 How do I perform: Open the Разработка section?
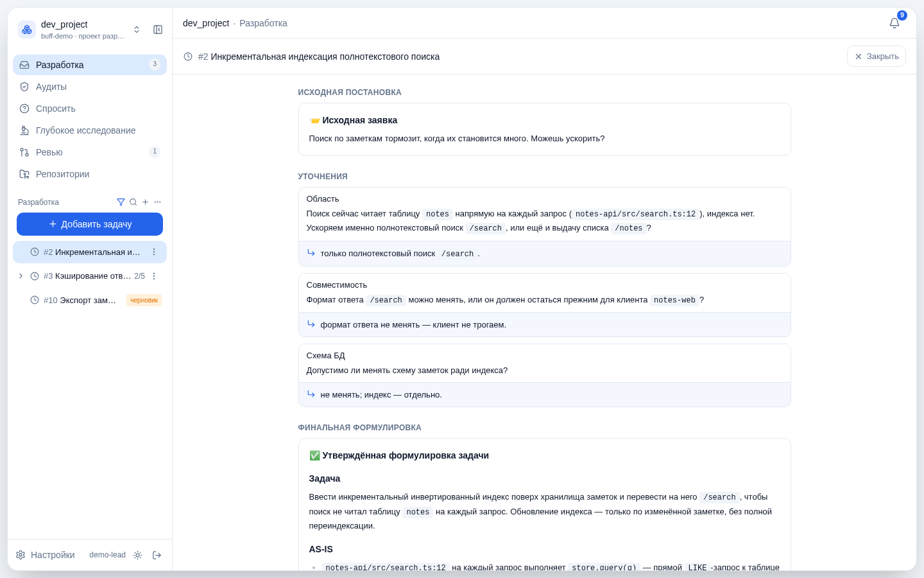point(90,65)
